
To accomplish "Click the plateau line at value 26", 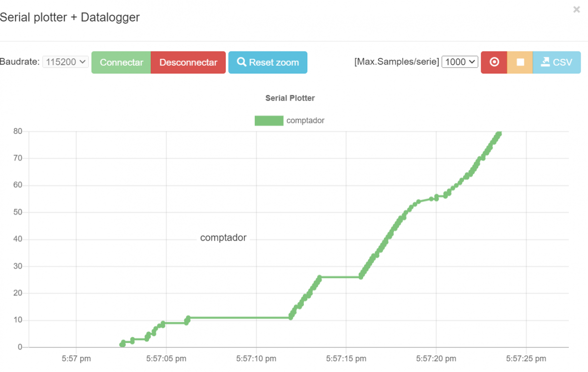I will (341, 277).
